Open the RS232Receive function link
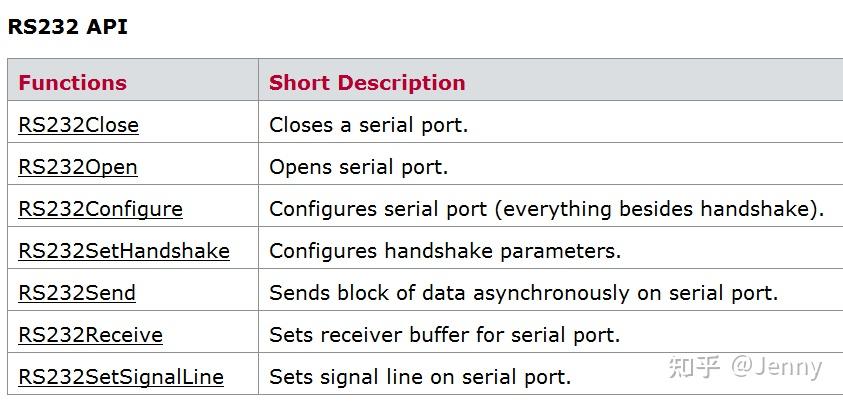 90,335
